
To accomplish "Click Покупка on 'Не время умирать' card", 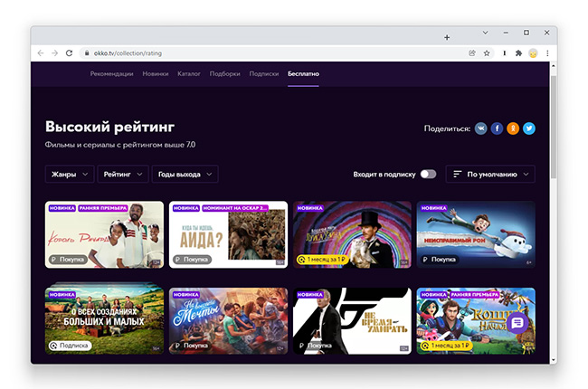I will (x=316, y=346).
